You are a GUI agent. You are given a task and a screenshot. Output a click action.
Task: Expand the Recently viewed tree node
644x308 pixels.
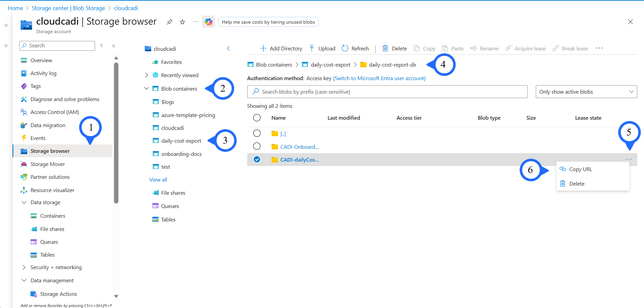pyautogui.click(x=146, y=75)
